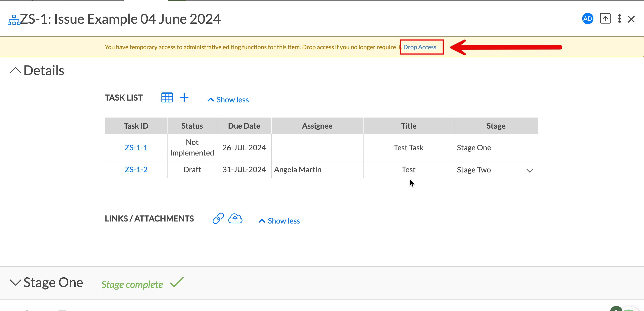Click the Drop Access link
Image resolution: width=644 pixels, height=311 pixels.
(x=420, y=47)
